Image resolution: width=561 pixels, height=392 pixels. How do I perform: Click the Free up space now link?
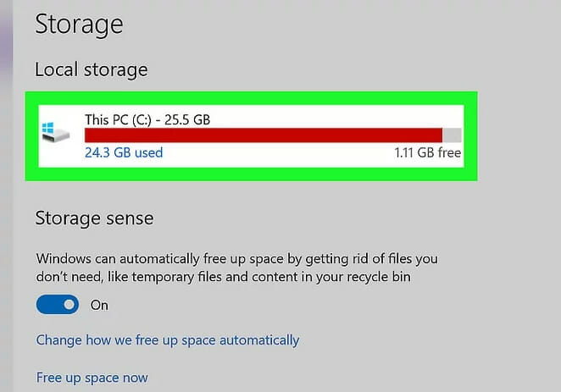click(92, 378)
